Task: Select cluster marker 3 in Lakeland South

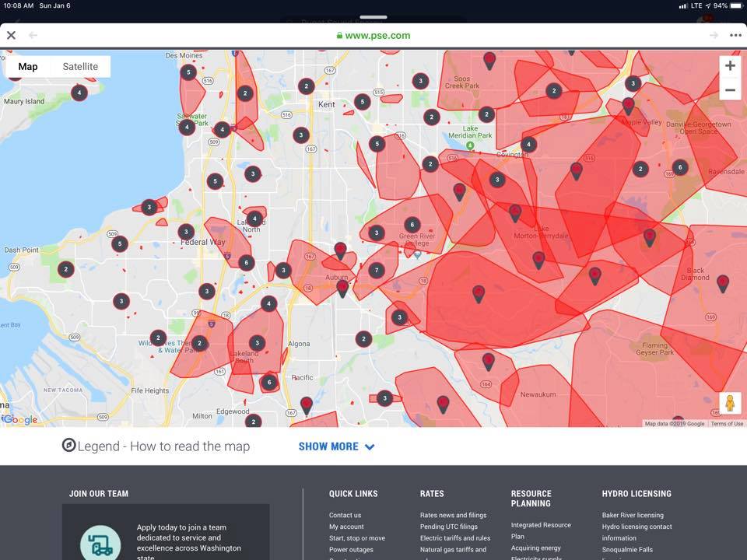Action: 258,343
